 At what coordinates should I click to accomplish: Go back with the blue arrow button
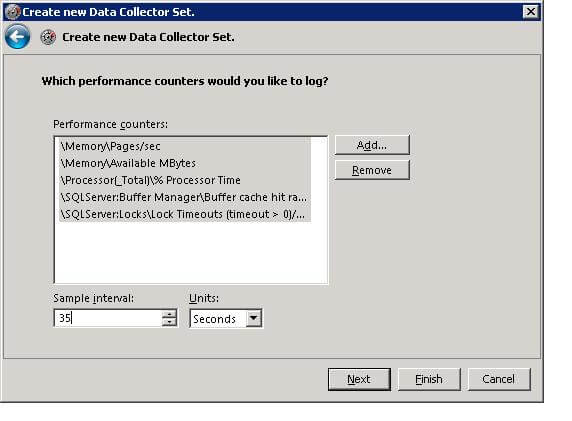pyautogui.click(x=17, y=36)
